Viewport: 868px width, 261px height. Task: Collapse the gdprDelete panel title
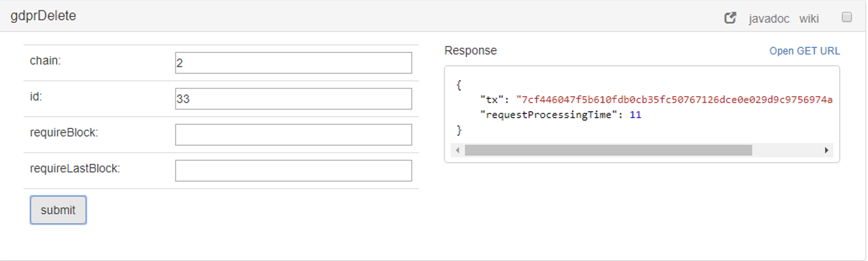click(x=43, y=16)
